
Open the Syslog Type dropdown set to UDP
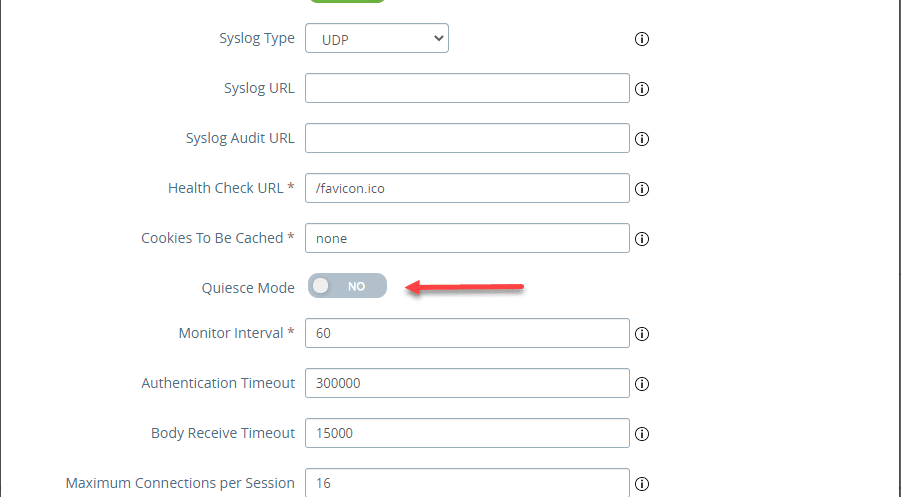tap(377, 39)
